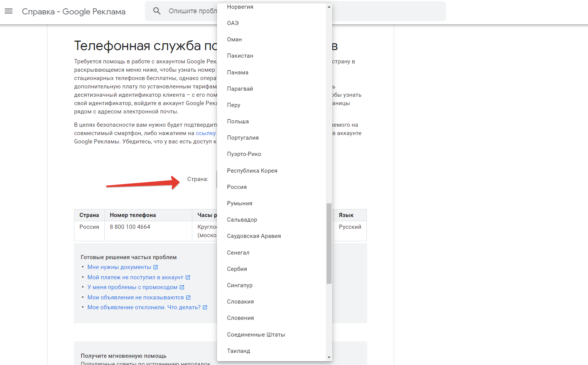Open 'У меня проблемы с промокодом' link
This screenshot has height=365, width=588.
pos(132,287)
